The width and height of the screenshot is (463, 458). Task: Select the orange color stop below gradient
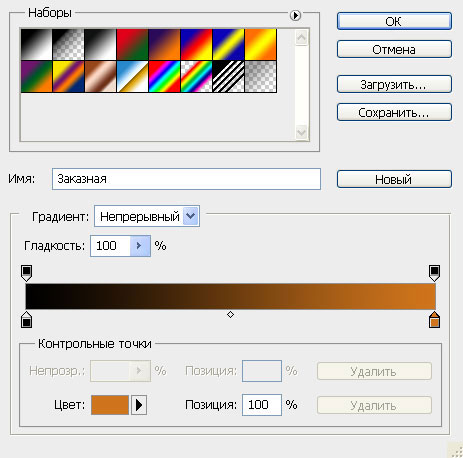[x=434, y=320]
